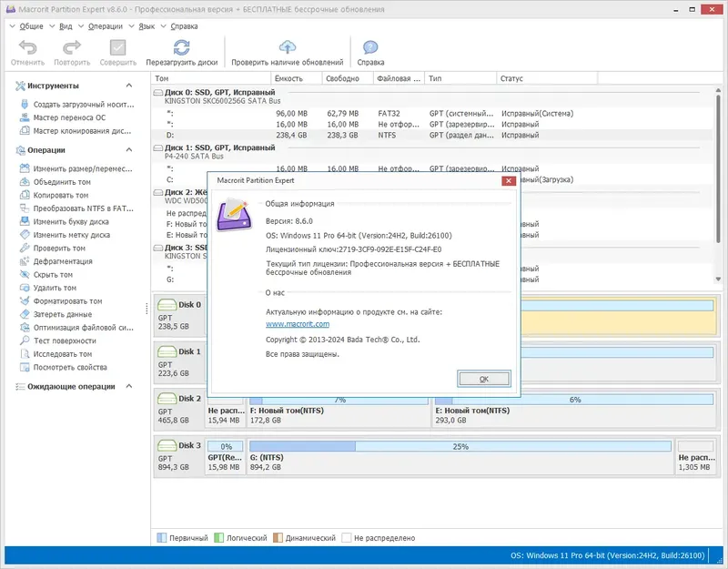Run Проверить том operation
The image size is (728, 569).
coord(53,248)
